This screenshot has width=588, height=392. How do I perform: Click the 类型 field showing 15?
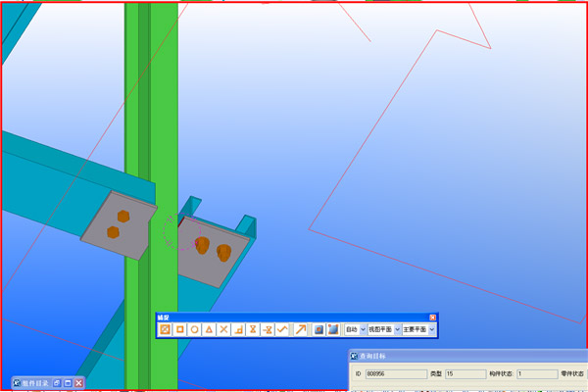pos(463,374)
